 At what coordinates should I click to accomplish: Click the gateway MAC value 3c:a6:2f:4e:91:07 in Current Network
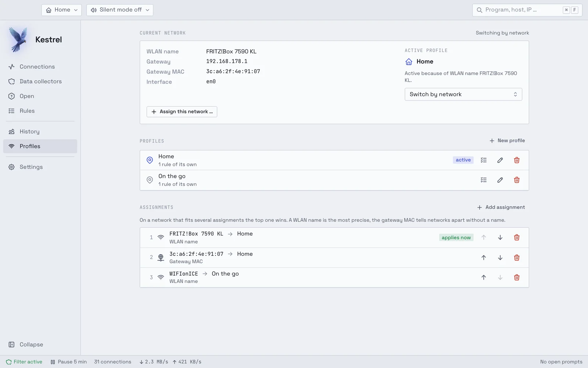tap(233, 71)
